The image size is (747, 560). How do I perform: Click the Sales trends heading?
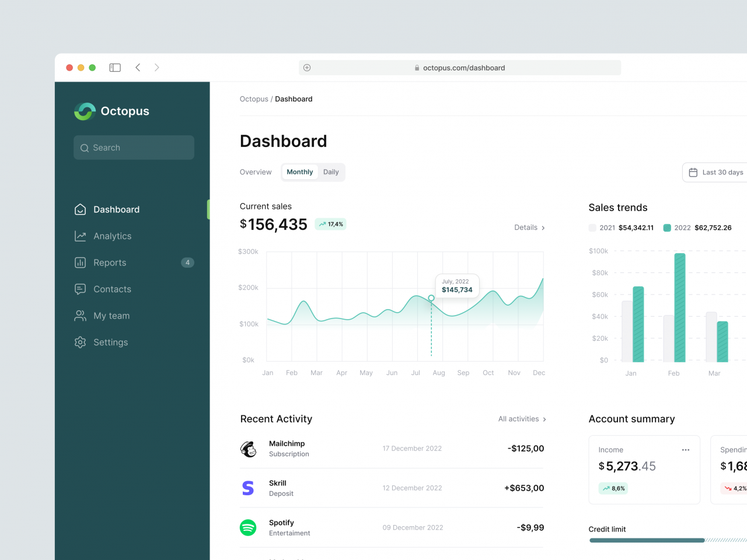(618, 208)
